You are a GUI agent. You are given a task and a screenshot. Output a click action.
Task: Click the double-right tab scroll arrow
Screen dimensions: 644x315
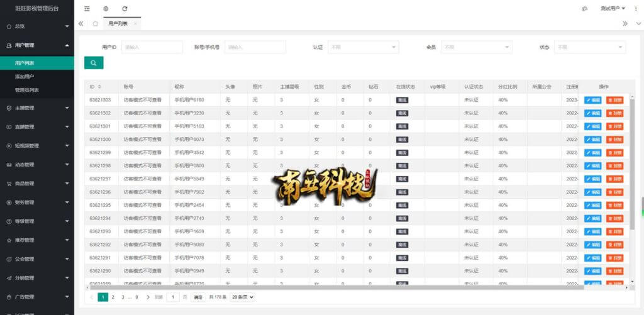click(625, 24)
